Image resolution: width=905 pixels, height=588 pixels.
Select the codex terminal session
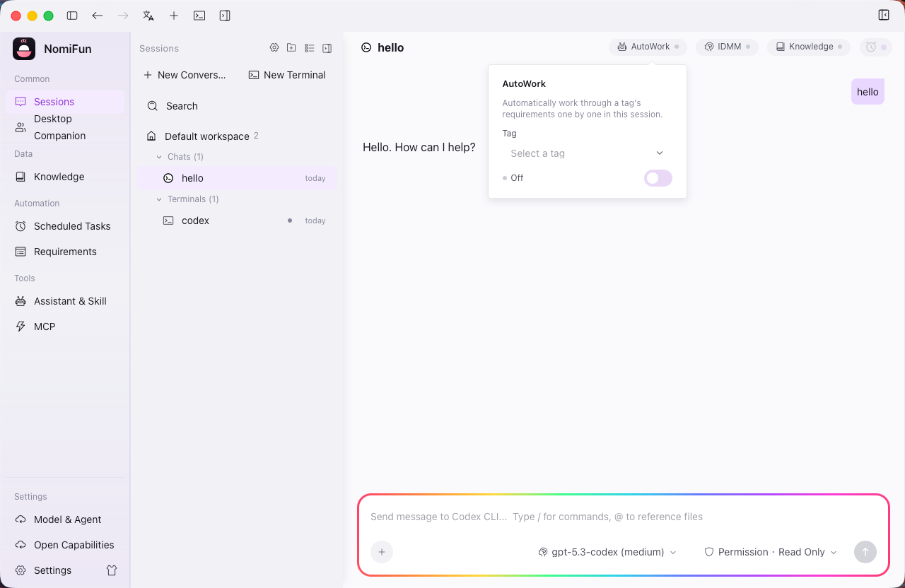(x=237, y=220)
